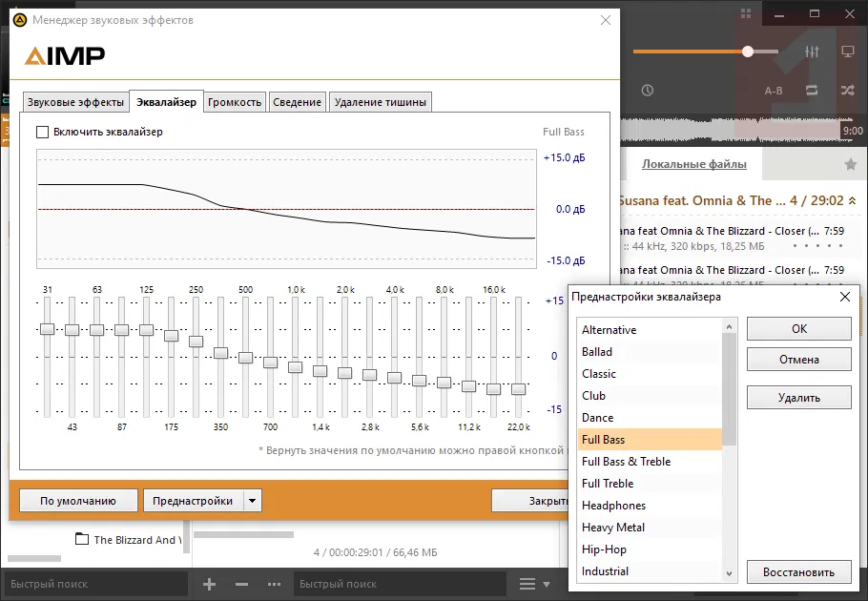
Task: Click the monitor icon in AIMP player
Action: [x=848, y=52]
